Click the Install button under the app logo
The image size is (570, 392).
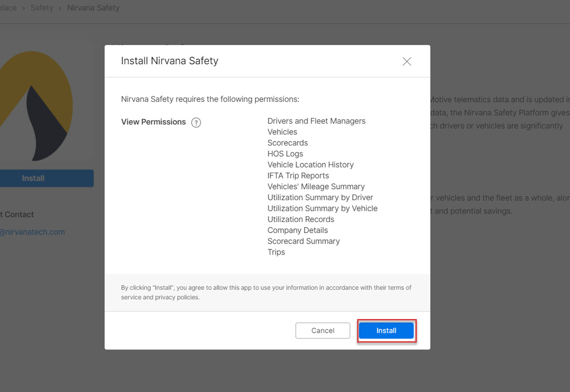(x=33, y=178)
